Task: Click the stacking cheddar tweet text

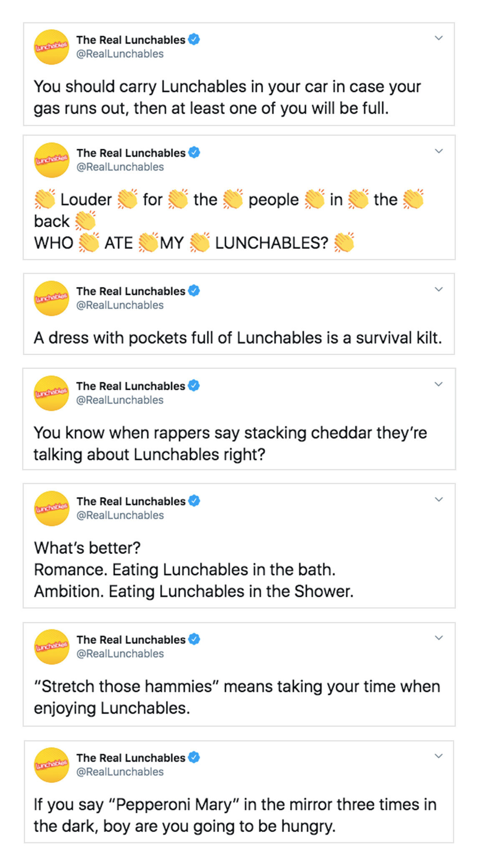Action: [230, 444]
